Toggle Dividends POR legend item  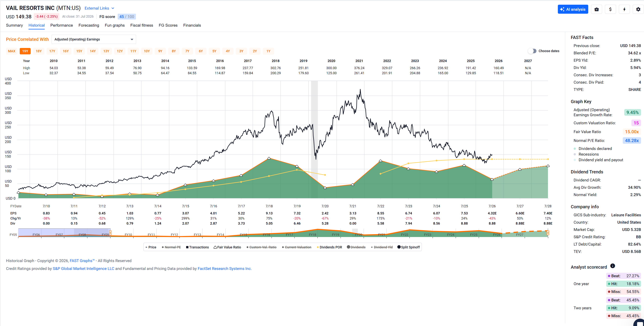pos(329,247)
